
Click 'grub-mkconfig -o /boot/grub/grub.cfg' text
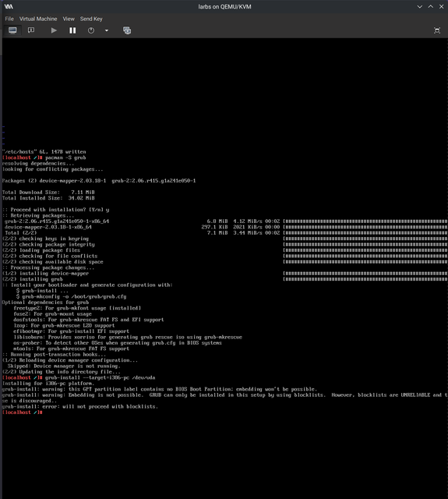(x=74, y=296)
